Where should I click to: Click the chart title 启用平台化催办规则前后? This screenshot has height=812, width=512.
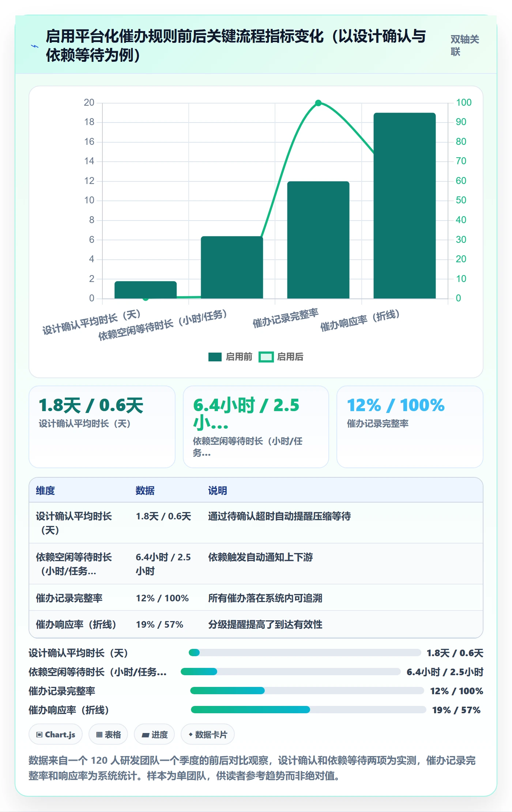point(236,46)
